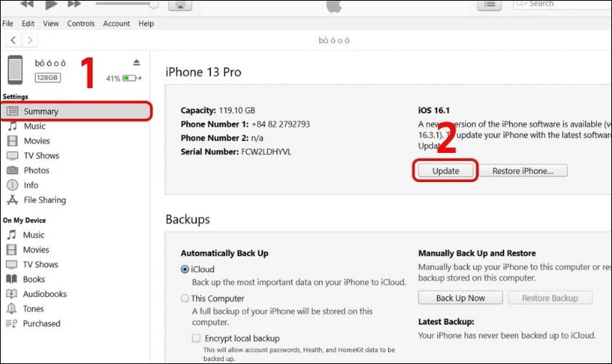Open the Help menu
The height and width of the screenshot is (364, 612).
146,23
